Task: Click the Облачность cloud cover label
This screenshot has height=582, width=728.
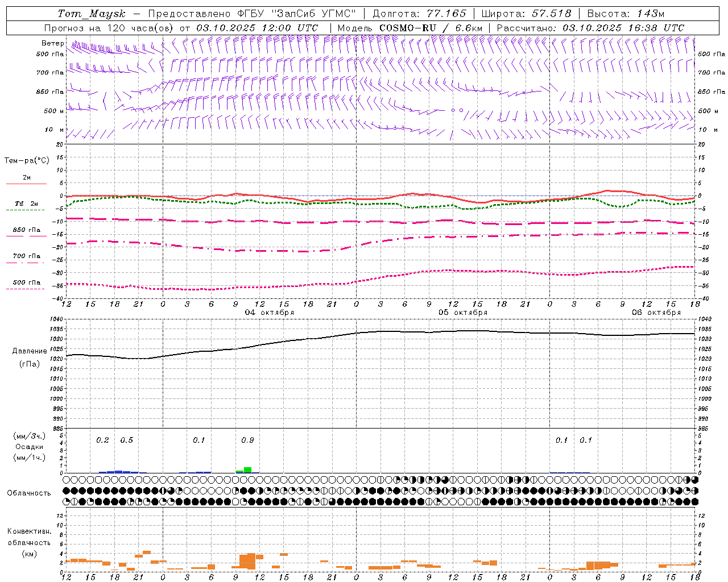Action: point(29,493)
